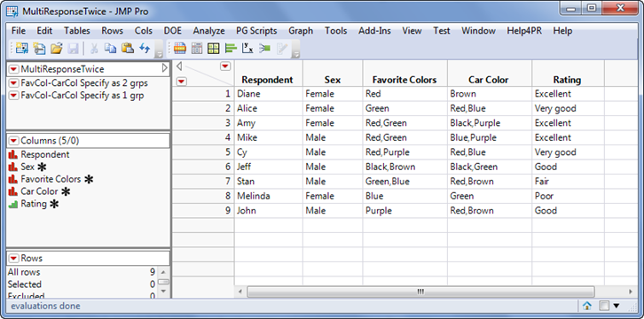Open the MultiResponseTwice red triangle menu

[x=14, y=69]
